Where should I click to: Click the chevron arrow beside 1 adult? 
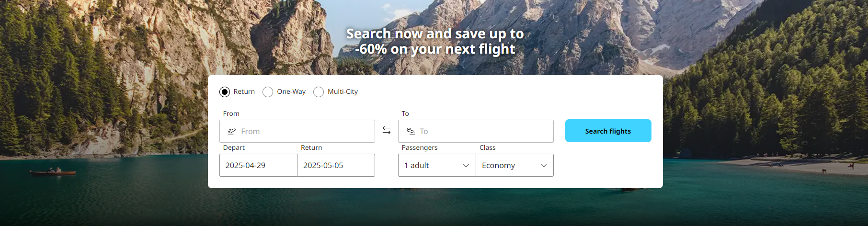click(x=466, y=165)
